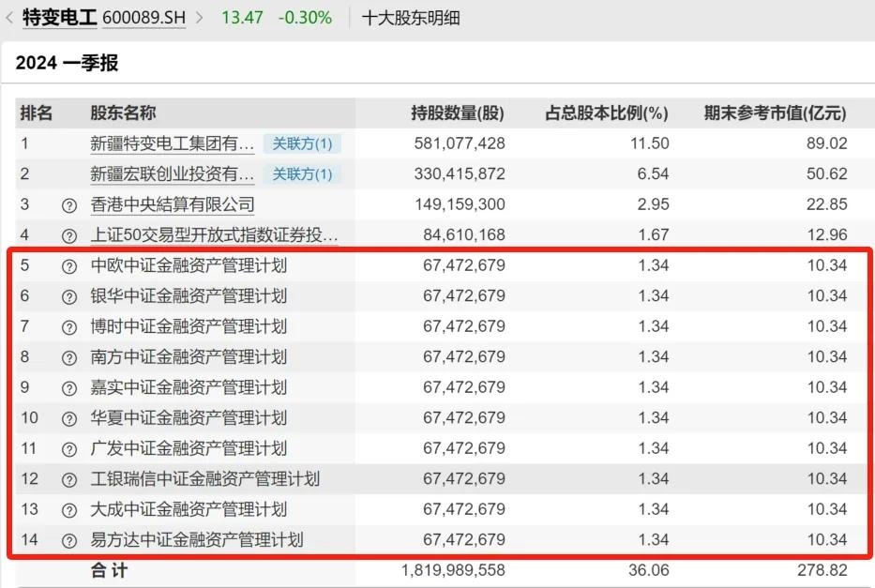Open shareholder 新疆宏联创业投资有…
Screen dimensions: 875x588
(x=172, y=174)
